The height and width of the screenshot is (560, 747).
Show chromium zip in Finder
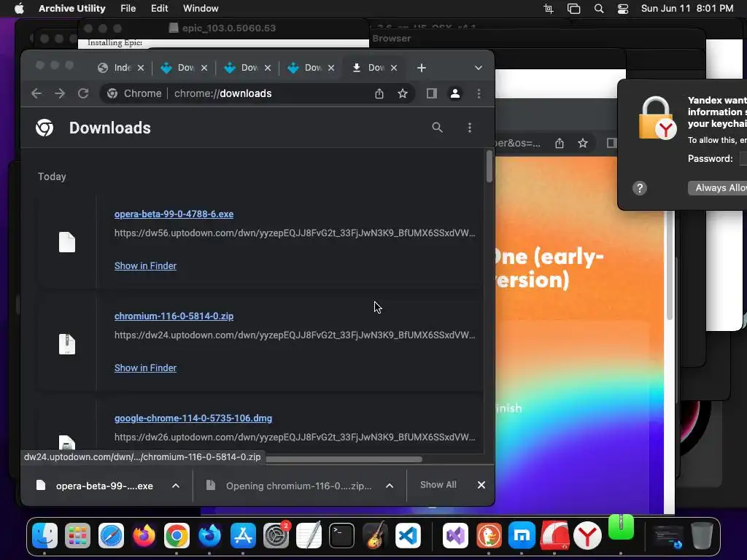coord(145,367)
